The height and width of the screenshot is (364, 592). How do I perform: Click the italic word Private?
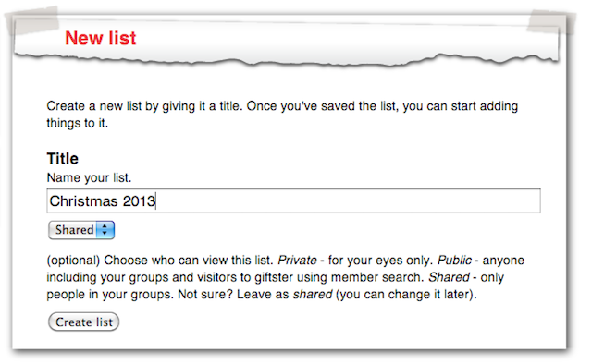297,261
